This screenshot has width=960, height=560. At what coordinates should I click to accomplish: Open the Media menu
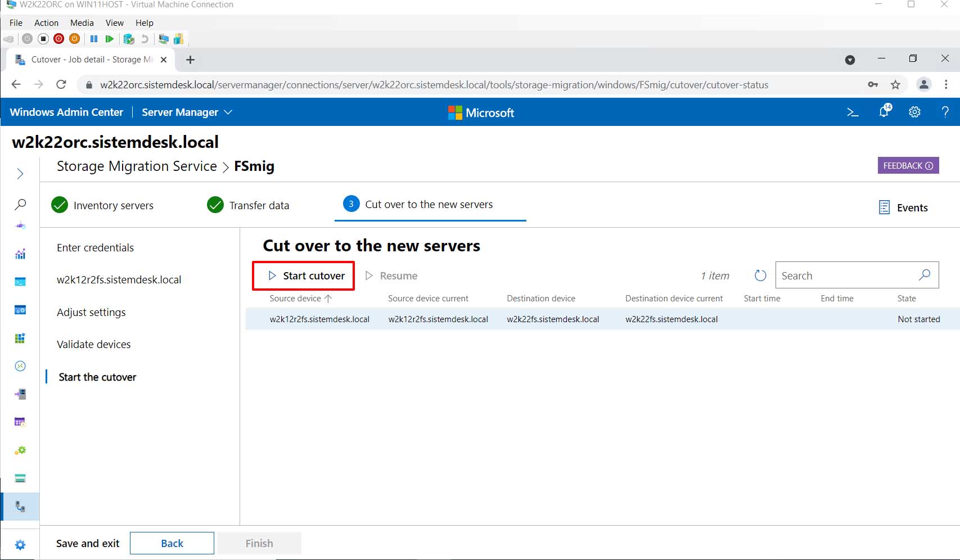pos(82,22)
